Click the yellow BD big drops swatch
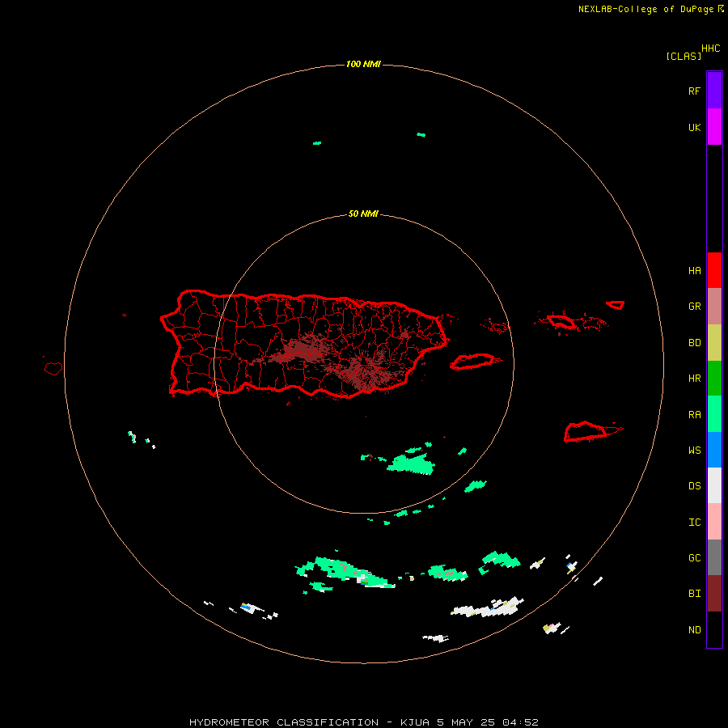This screenshot has width=728, height=728. 714,342
